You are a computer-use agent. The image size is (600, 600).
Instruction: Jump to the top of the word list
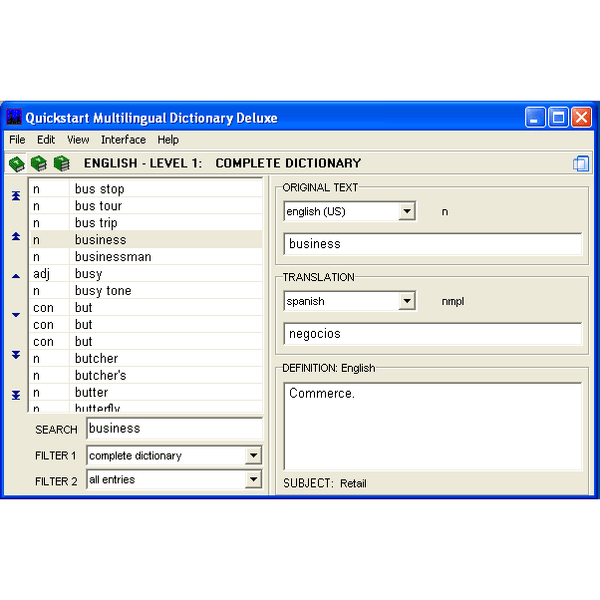coord(16,196)
